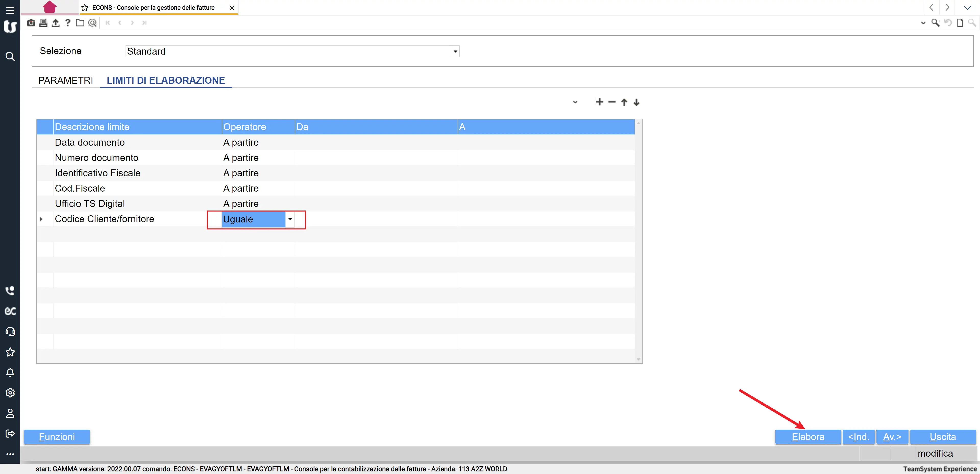Switch to the PARAMETRI tab

[65, 80]
